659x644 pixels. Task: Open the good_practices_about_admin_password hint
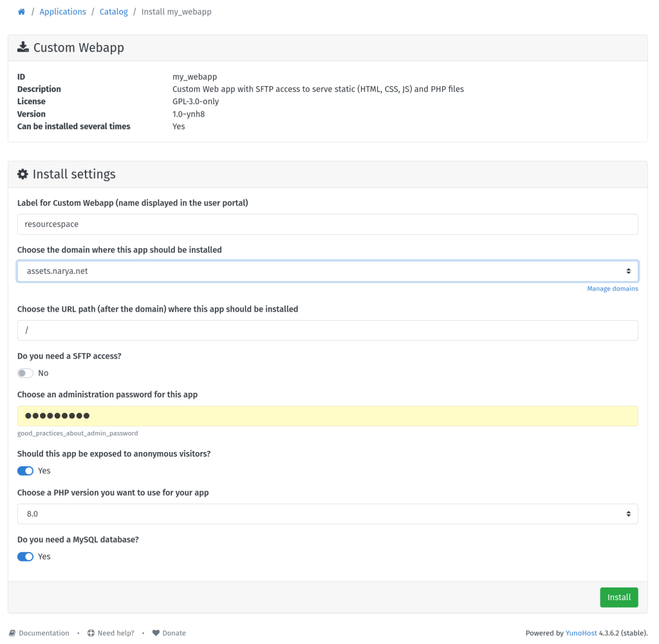click(77, 433)
